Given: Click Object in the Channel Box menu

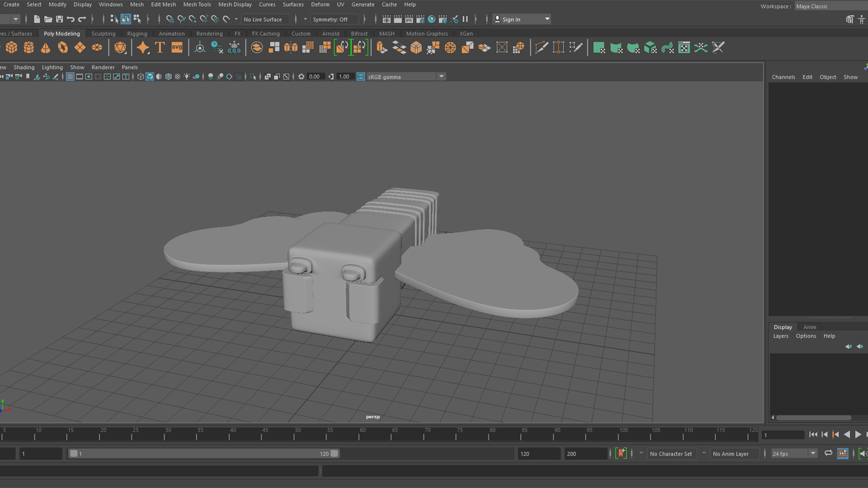Looking at the screenshot, I should pyautogui.click(x=828, y=77).
